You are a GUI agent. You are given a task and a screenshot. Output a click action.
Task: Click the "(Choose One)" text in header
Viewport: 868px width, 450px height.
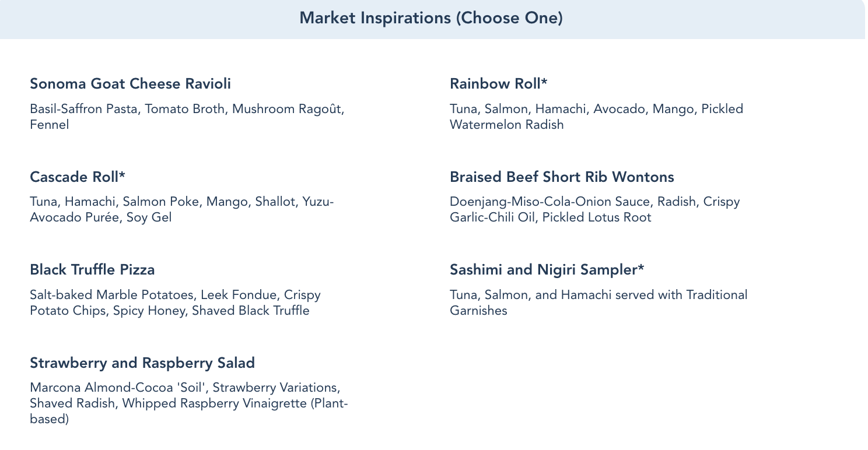point(509,18)
